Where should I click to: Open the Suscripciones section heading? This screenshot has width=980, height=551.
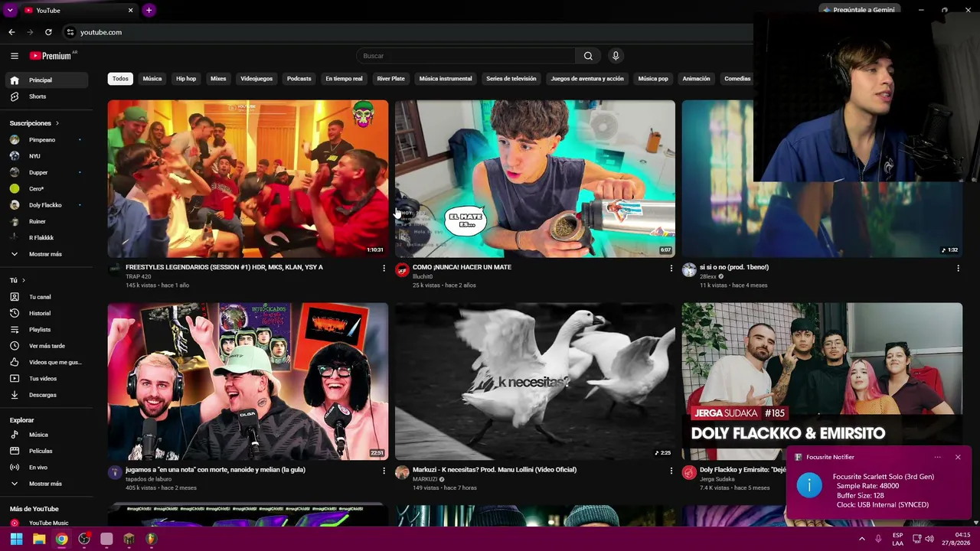click(x=34, y=123)
